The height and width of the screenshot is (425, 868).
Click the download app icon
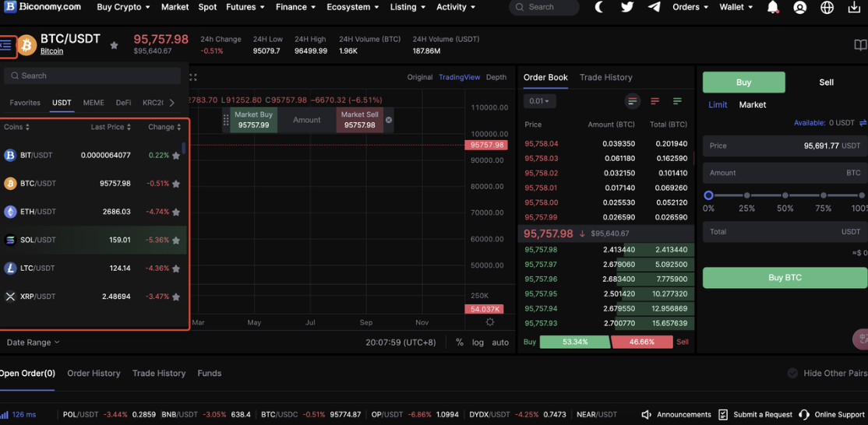854,8
